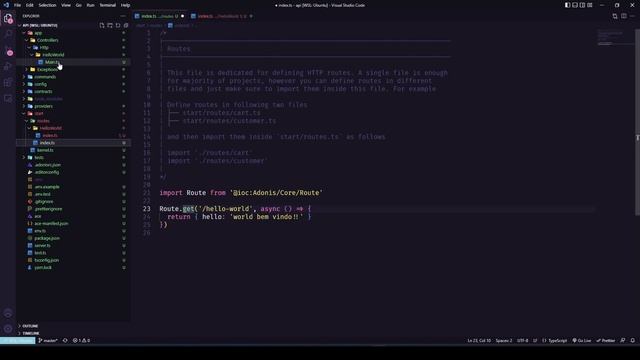Expand the TIMELINE section
640x360 pixels.
click(31, 333)
